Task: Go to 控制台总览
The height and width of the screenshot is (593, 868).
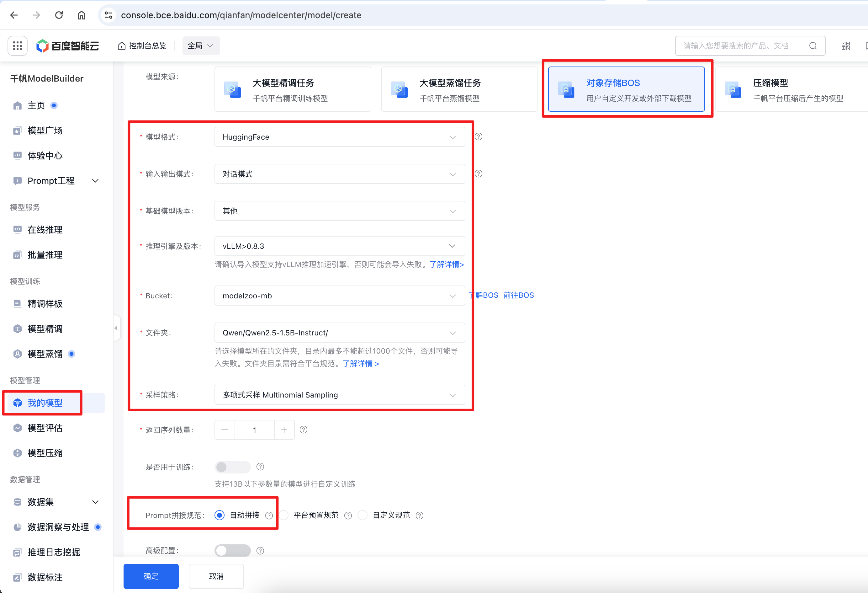Action: tap(142, 45)
